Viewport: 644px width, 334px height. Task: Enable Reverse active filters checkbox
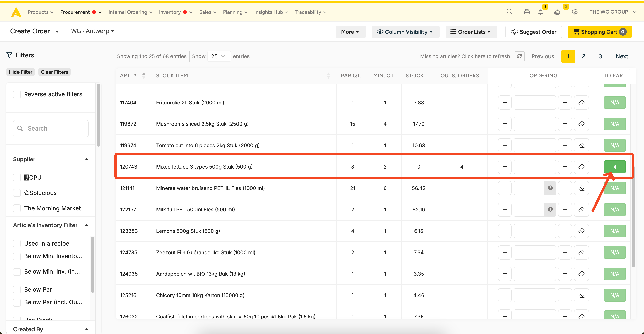tap(17, 94)
